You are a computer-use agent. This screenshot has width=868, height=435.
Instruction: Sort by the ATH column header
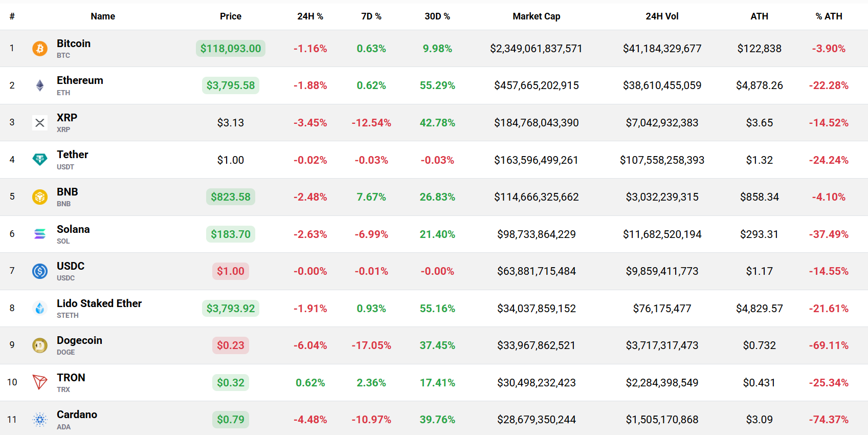pos(759,16)
